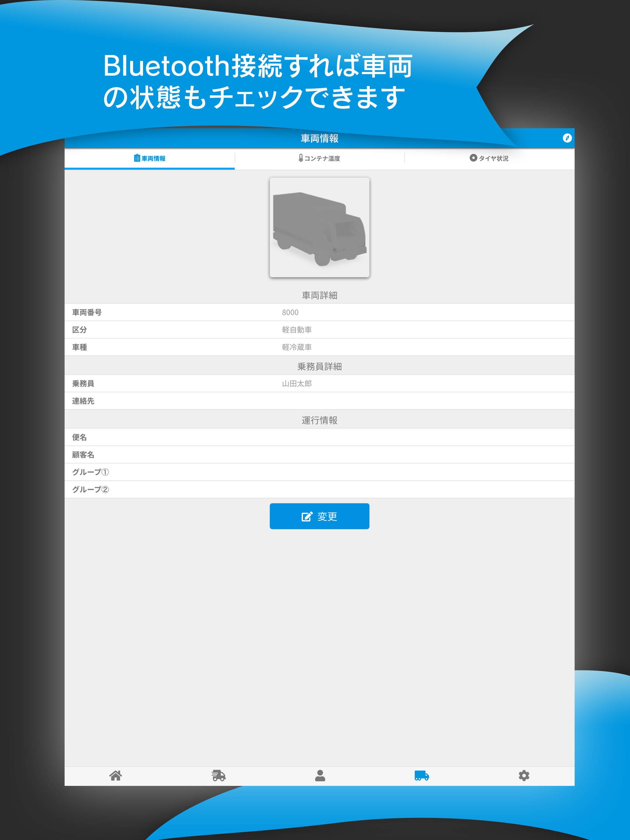Viewport: 630px width, 840px height.
Task: Click the 乗務員詳細 section header
Action: pyautogui.click(x=320, y=367)
